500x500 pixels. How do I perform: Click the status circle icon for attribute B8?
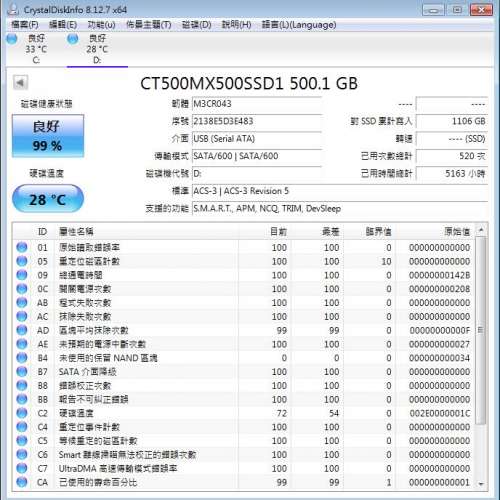tap(22, 385)
